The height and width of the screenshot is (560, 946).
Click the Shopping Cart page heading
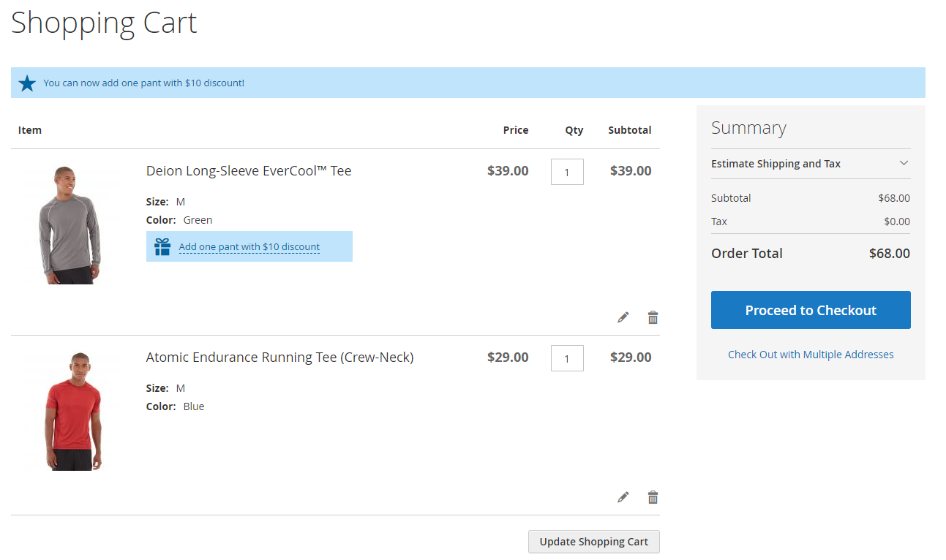[104, 23]
